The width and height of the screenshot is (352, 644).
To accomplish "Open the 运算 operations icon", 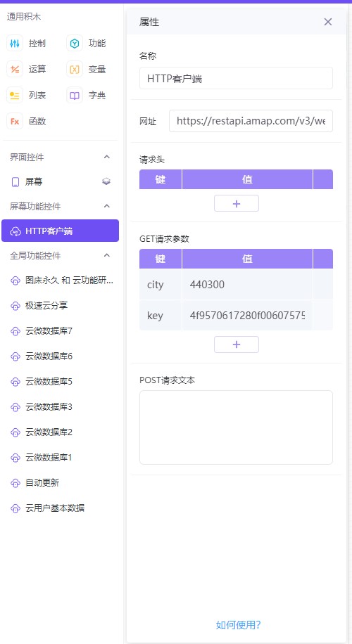I will [x=15, y=70].
